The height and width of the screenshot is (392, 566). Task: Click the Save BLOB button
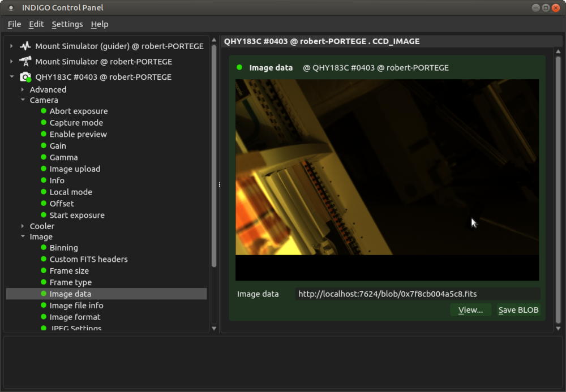518,310
